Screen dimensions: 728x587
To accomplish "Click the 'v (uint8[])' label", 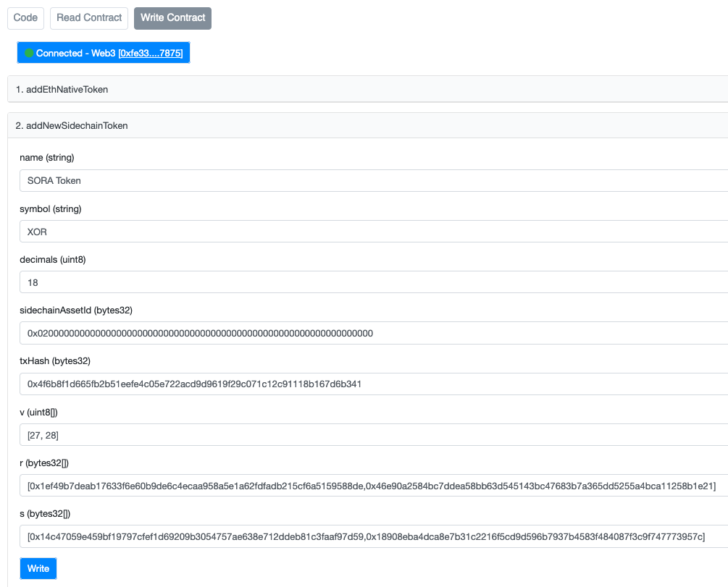I will point(38,412).
